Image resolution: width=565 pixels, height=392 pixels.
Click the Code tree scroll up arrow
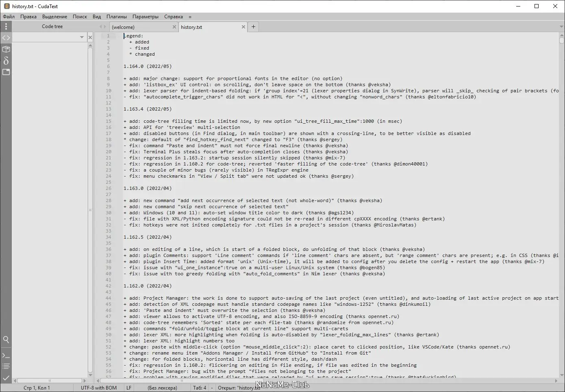pyautogui.click(x=90, y=46)
